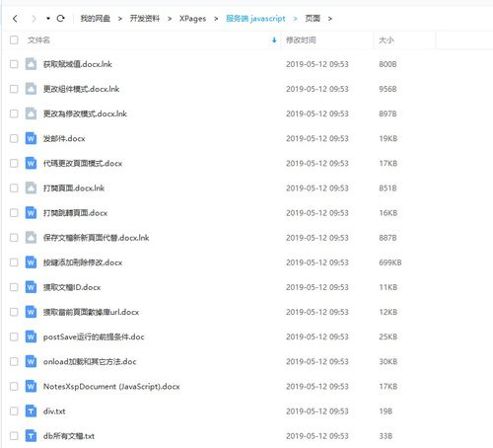Select file name db所有文檔.txt
Viewport: 493px width, 448px height.
(x=69, y=436)
